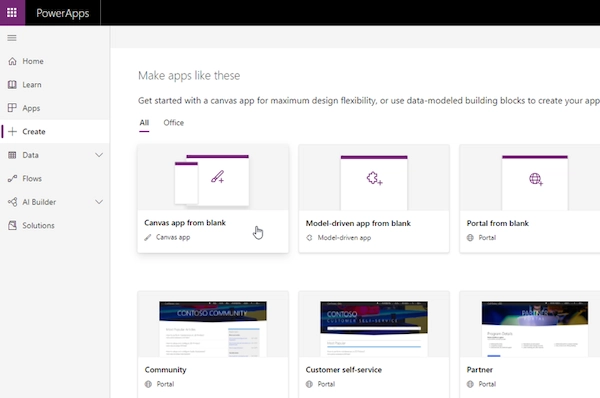Open Solutions in the sidebar

point(55,225)
